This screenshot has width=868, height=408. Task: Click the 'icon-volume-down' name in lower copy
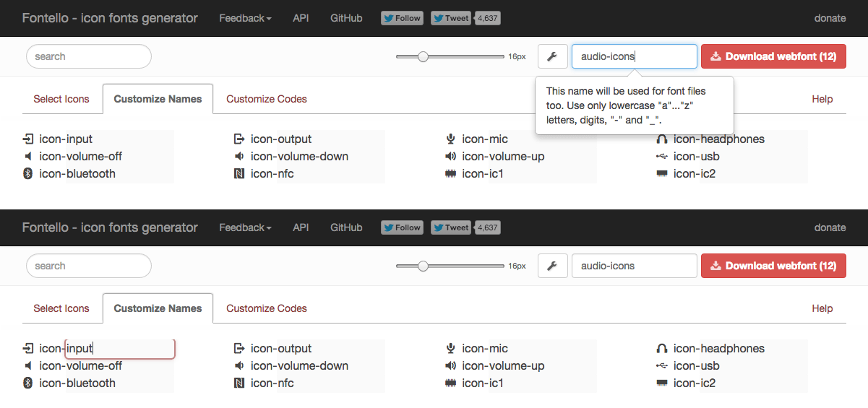(300, 366)
